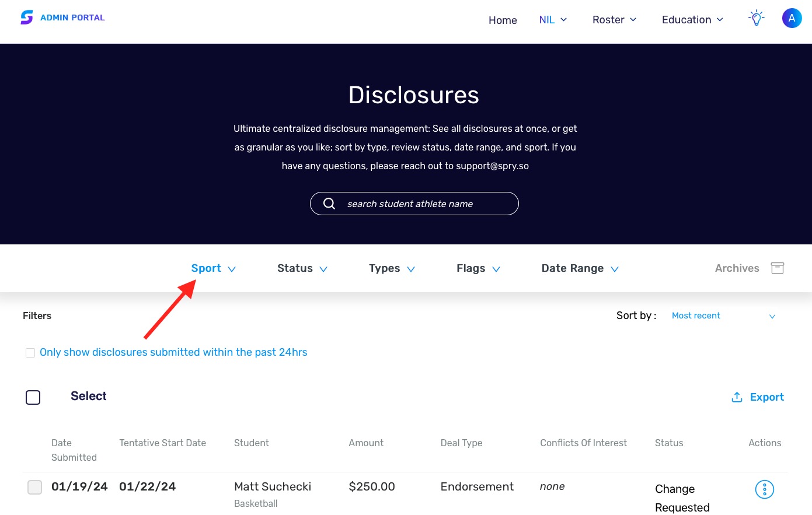
Task: Click the Filters label
Action: [x=37, y=316]
